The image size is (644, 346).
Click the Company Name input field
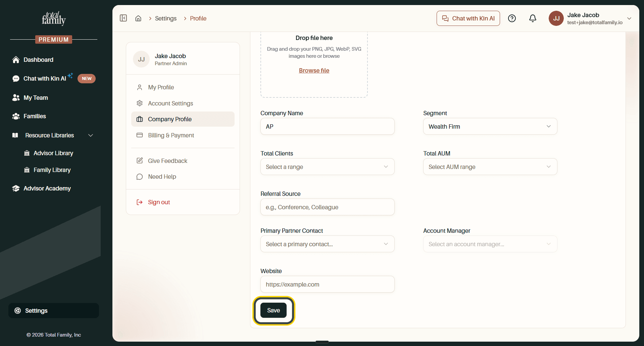click(x=327, y=126)
